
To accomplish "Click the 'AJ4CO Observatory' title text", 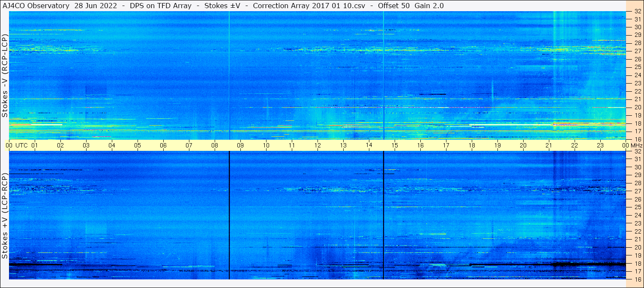I will click(36, 6).
